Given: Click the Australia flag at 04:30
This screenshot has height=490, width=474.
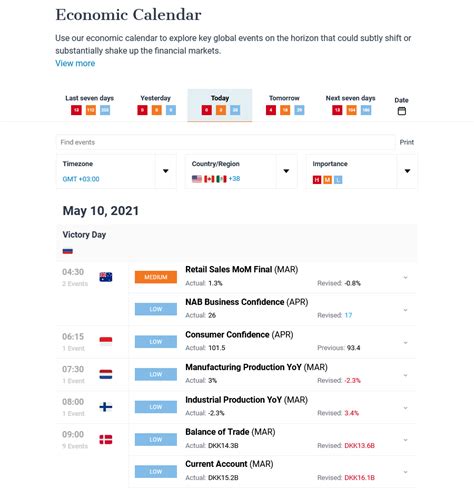Looking at the screenshot, I should tap(106, 277).
